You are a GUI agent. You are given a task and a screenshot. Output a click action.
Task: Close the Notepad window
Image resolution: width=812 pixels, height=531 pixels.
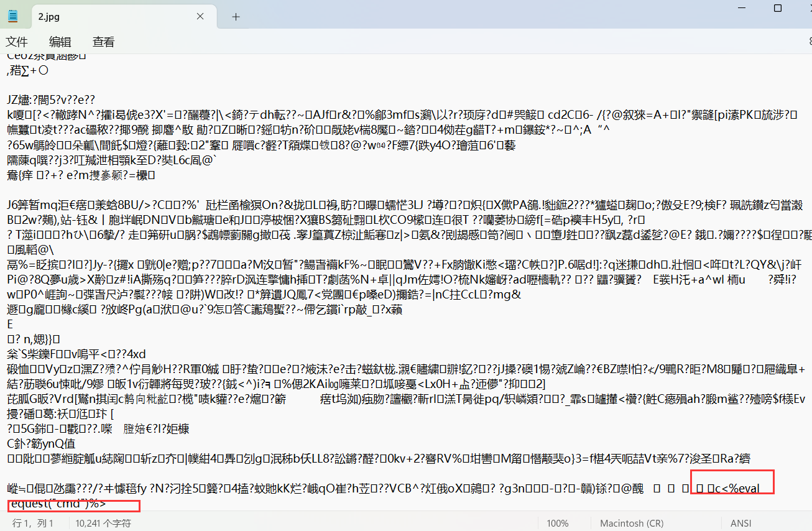click(x=808, y=8)
